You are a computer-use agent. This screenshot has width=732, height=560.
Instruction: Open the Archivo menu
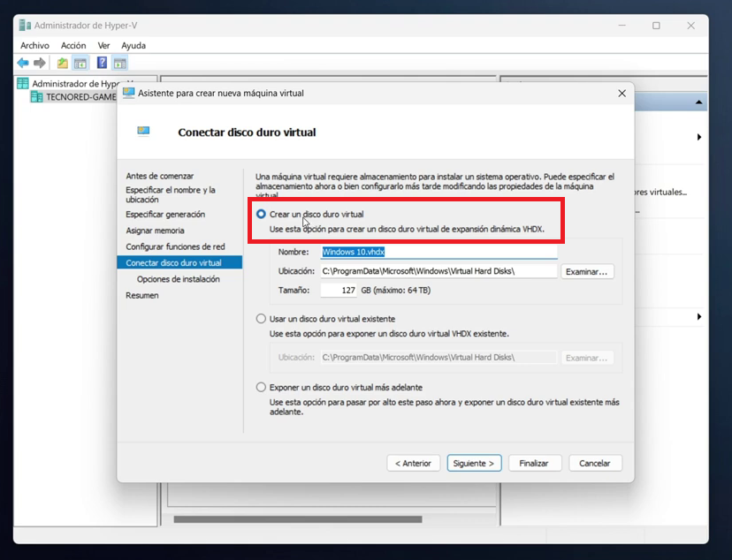point(34,45)
